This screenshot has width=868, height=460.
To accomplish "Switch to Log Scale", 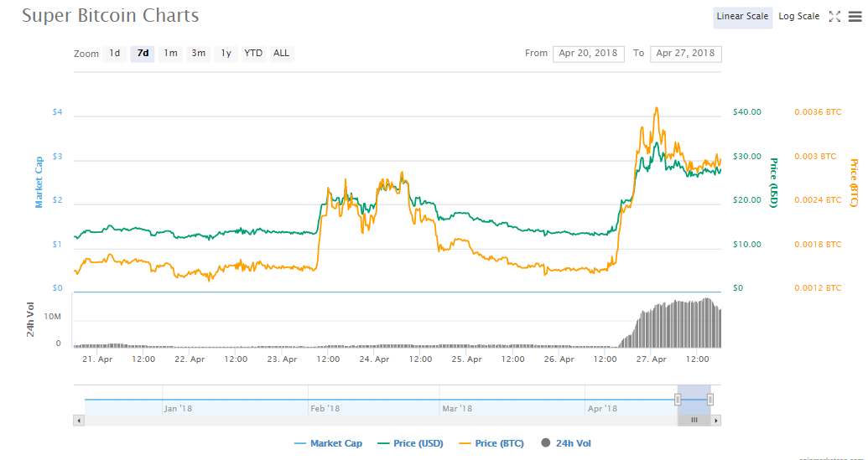I will [x=798, y=17].
